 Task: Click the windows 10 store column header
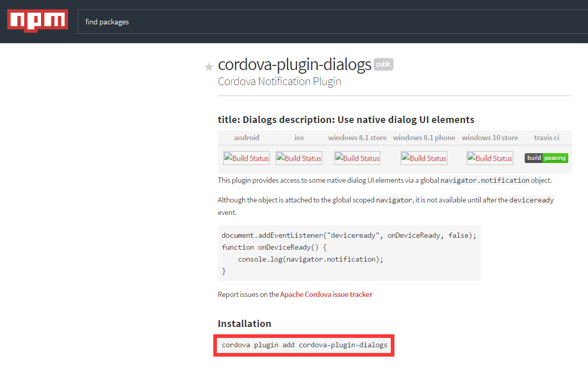[x=490, y=138]
